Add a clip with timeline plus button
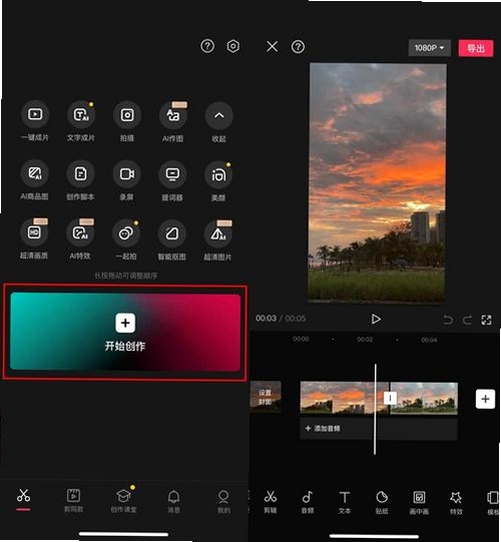 (x=485, y=399)
